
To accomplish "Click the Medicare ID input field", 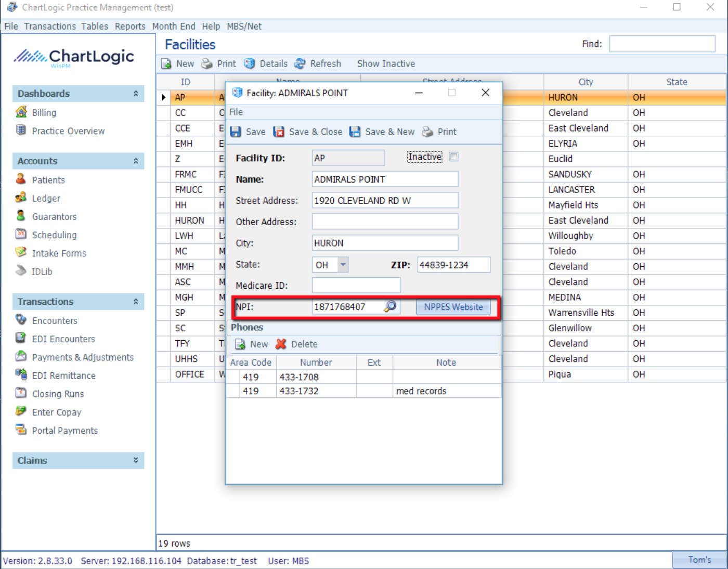I will pyautogui.click(x=356, y=286).
